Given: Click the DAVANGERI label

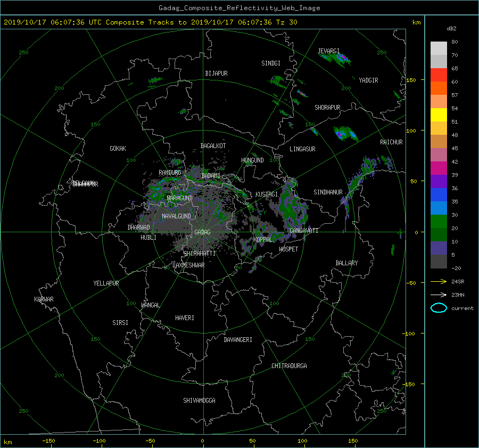Looking at the screenshot, I should point(238,340).
